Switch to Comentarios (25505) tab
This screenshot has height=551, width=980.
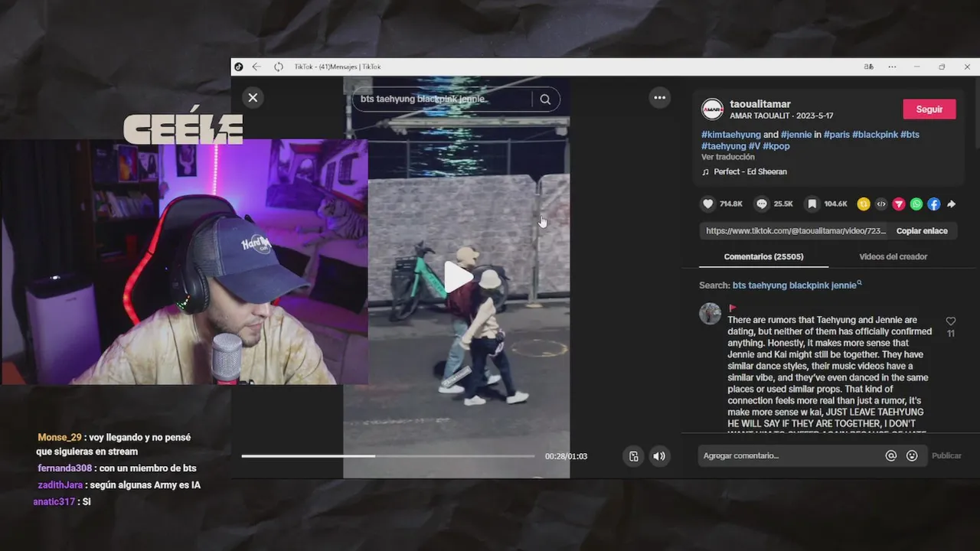pos(763,256)
